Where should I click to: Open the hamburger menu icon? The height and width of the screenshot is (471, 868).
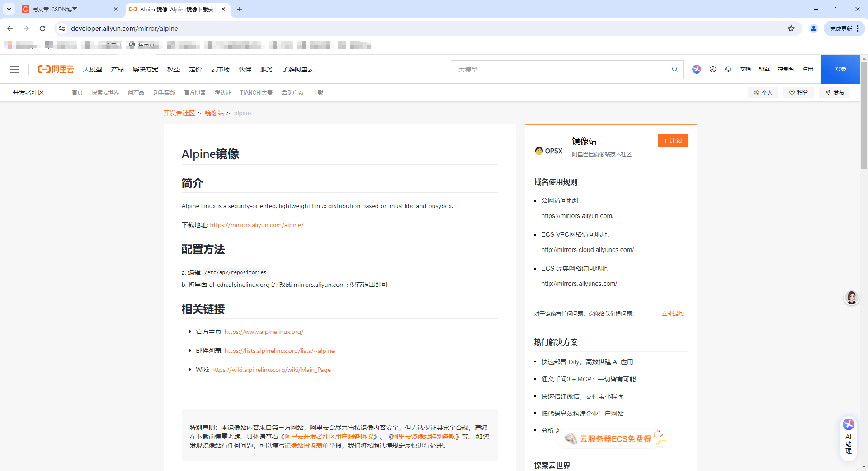[14, 69]
